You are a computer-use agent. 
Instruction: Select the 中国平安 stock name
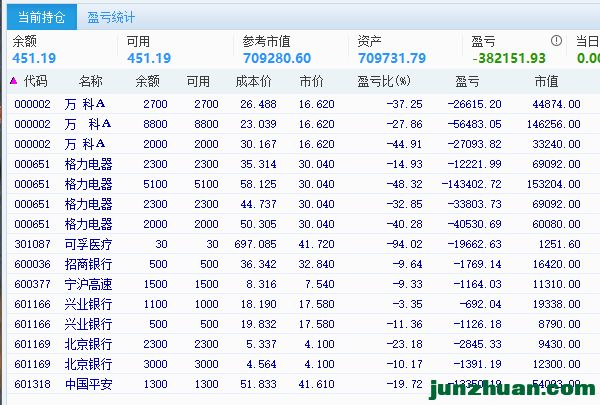click(x=88, y=384)
